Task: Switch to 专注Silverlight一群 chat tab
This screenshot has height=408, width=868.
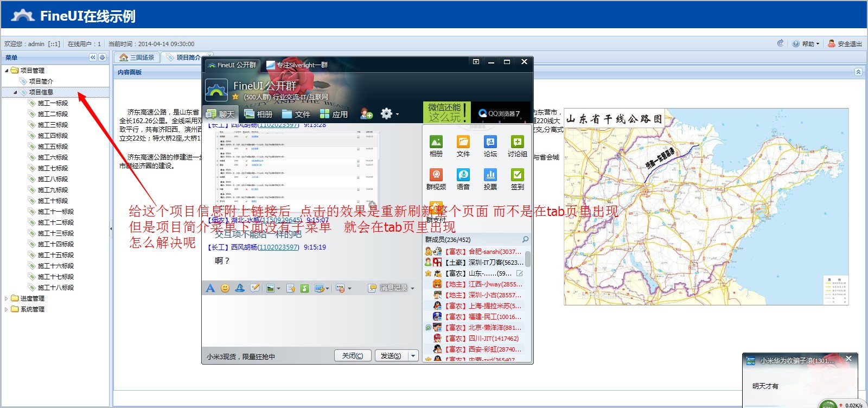Action: tap(298, 65)
